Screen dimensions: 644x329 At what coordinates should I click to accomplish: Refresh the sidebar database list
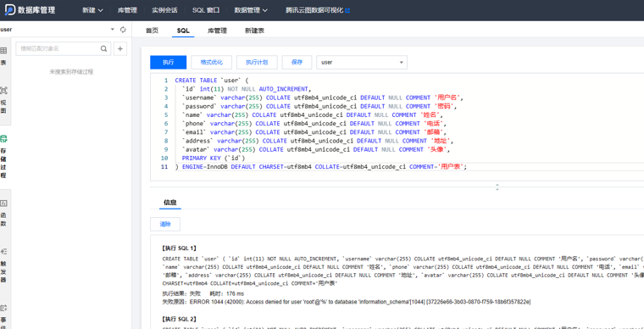[123, 30]
